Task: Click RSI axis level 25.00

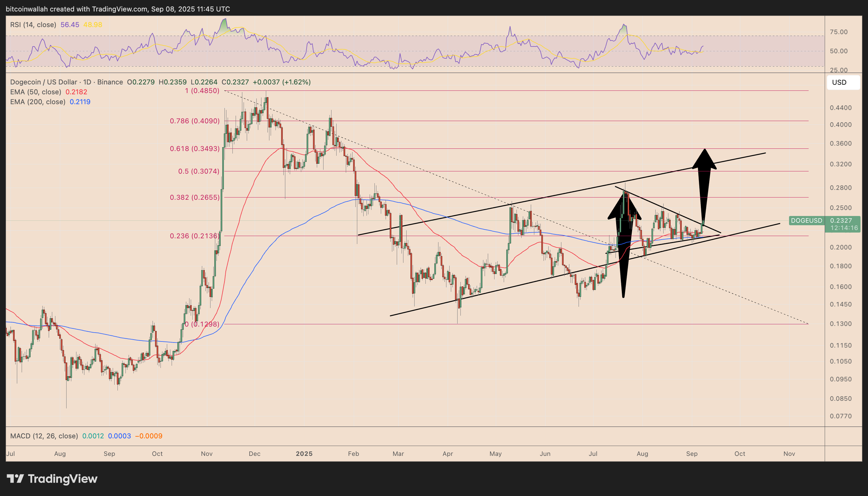Action: [839, 70]
